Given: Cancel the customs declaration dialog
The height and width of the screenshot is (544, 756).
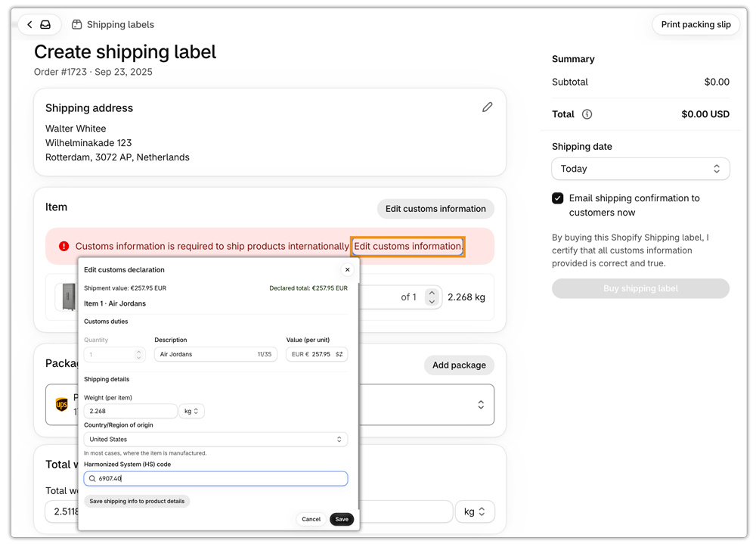Looking at the screenshot, I should 311,519.
